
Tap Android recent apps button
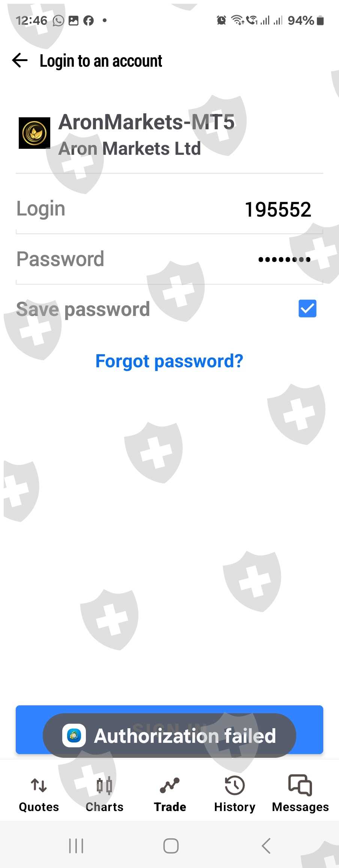point(76,846)
